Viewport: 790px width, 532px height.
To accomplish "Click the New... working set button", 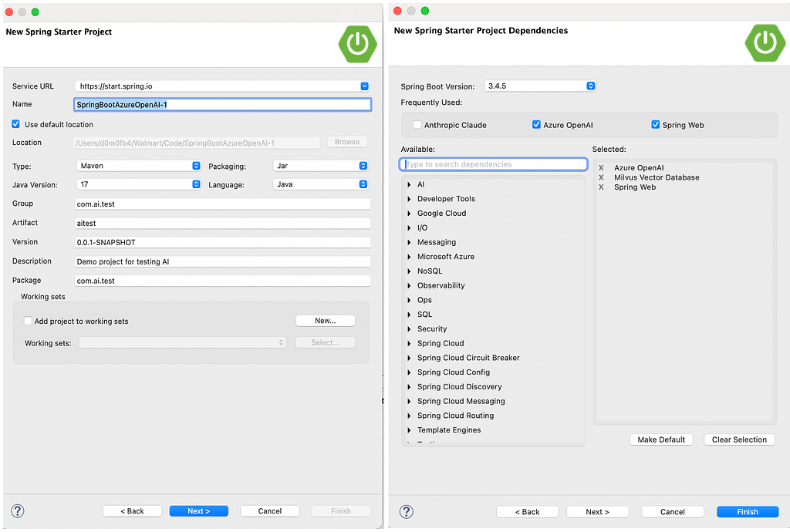I will coord(325,321).
